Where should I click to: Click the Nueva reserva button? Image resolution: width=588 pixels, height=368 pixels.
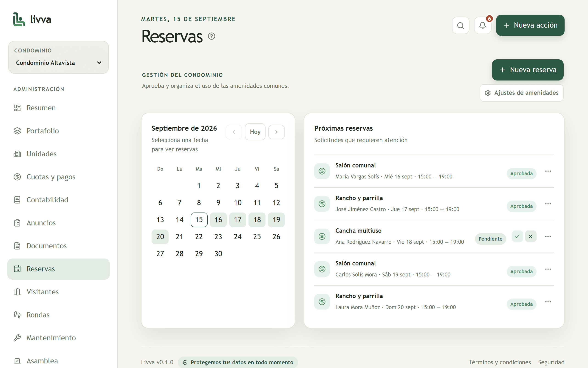pyautogui.click(x=528, y=70)
